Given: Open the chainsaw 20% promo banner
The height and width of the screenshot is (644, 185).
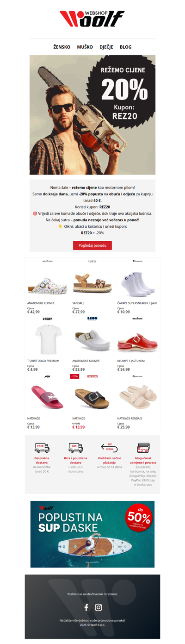Looking at the screenshot, I should coord(92,115).
